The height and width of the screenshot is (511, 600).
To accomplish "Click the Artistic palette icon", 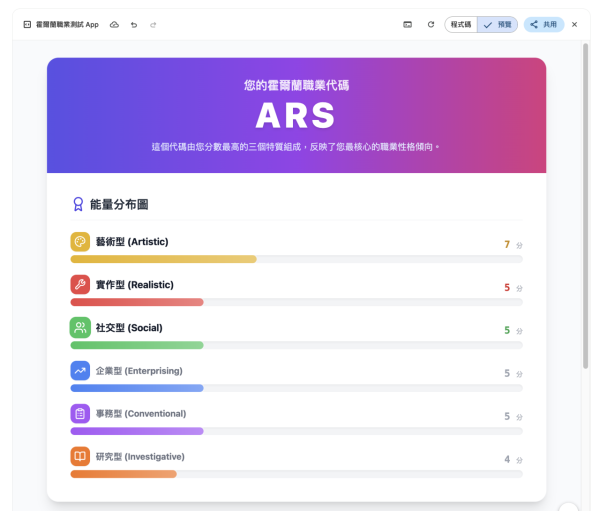I will click(x=80, y=242).
